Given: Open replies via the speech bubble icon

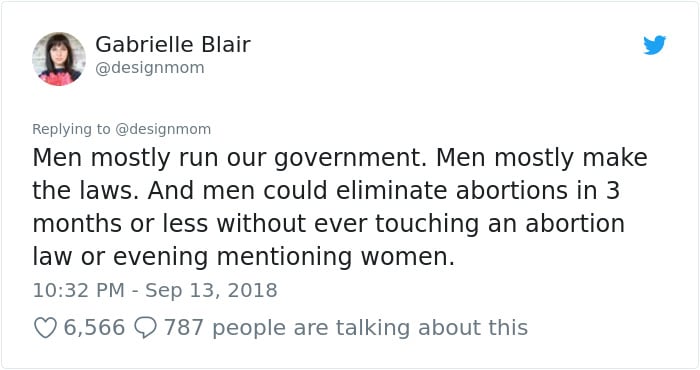Looking at the screenshot, I should tap(146, 328).
